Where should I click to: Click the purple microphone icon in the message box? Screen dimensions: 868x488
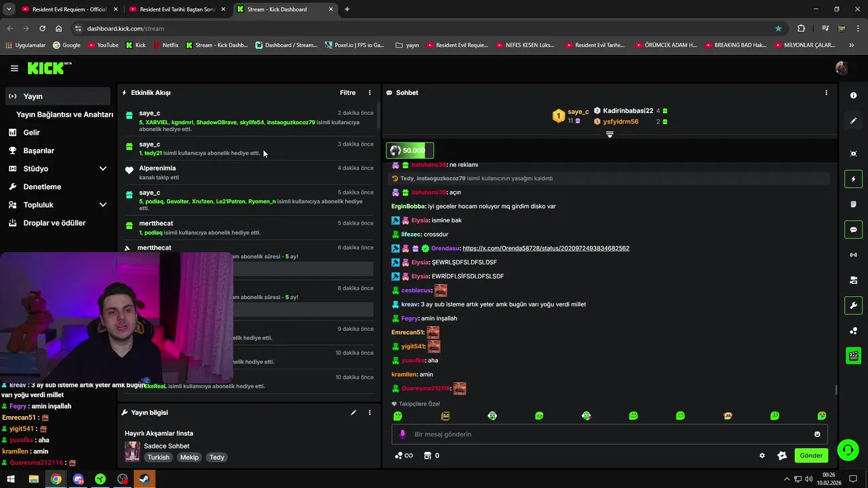402,434
